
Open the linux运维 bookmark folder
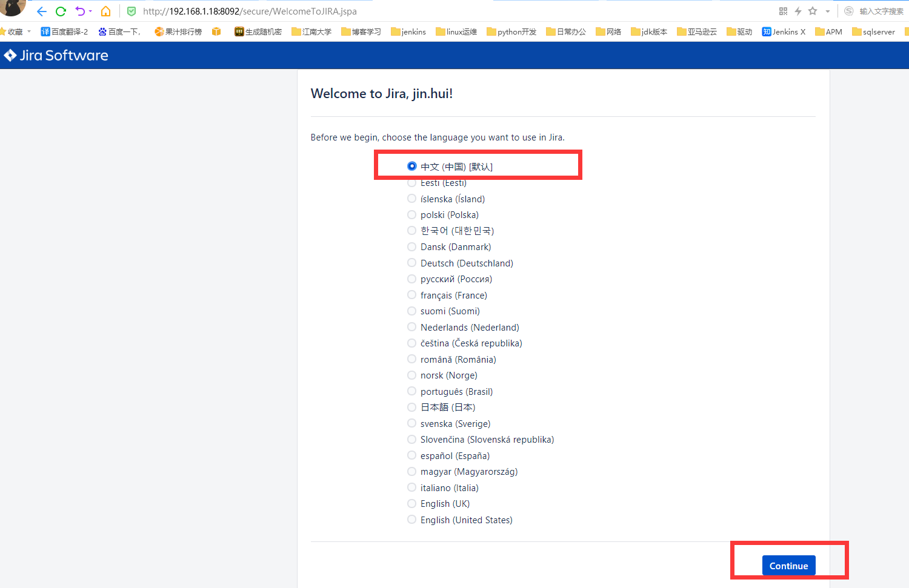[456, 31]
